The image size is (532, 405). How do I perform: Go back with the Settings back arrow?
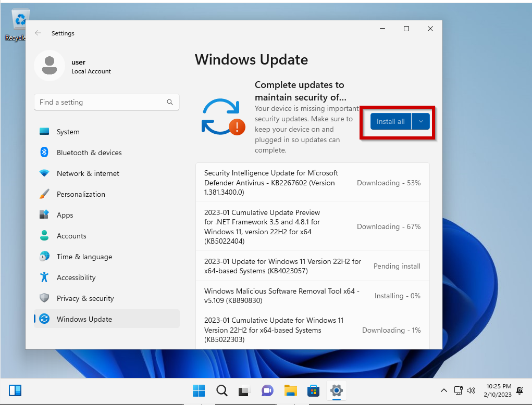point(38,33)
